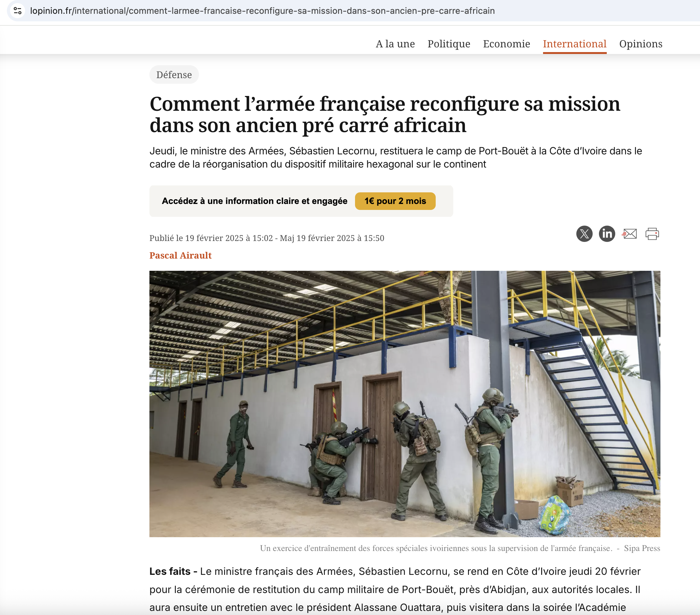Click the article subtitle about Sébastien Lecornu
This screenshot has height=615, width=700.
[396, 158]
